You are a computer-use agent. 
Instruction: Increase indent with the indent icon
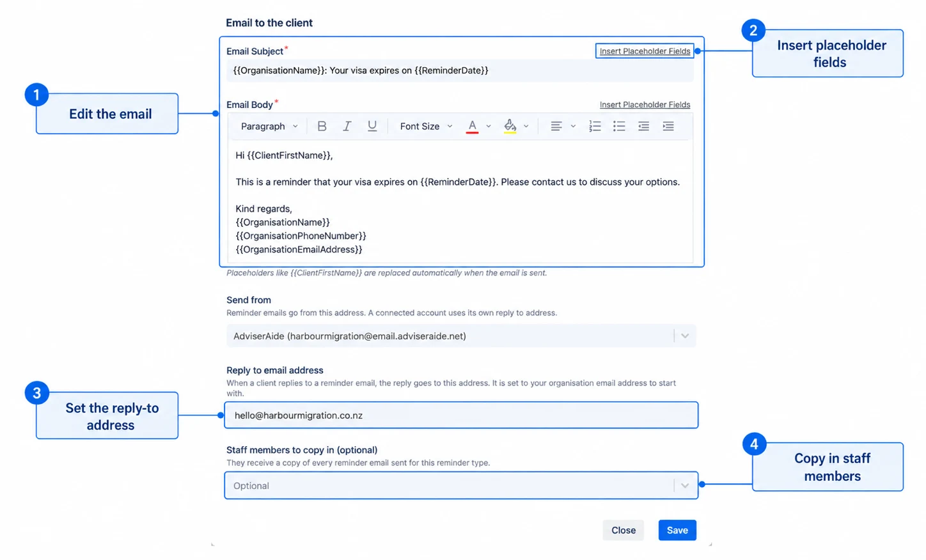pyautogui.click(x=668, y=127)
